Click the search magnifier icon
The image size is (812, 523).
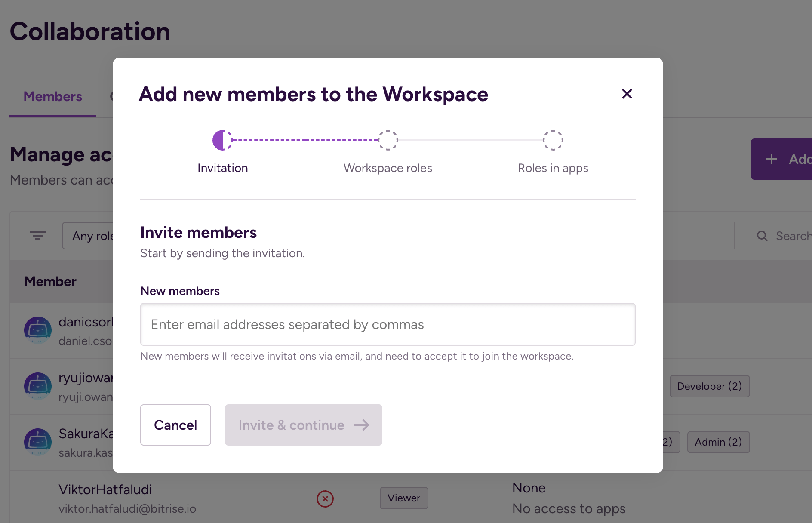[x=762, y=235]
